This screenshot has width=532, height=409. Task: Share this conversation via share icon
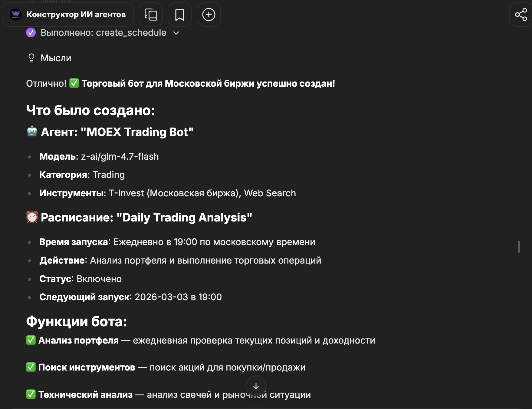pos(521,15)
